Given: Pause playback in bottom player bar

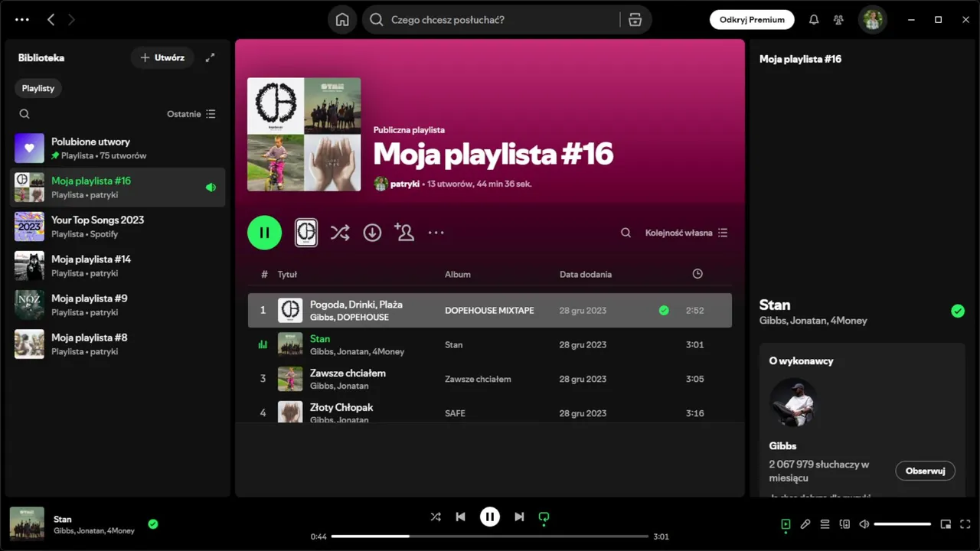Looking at the screenshot, I should 490,517.
